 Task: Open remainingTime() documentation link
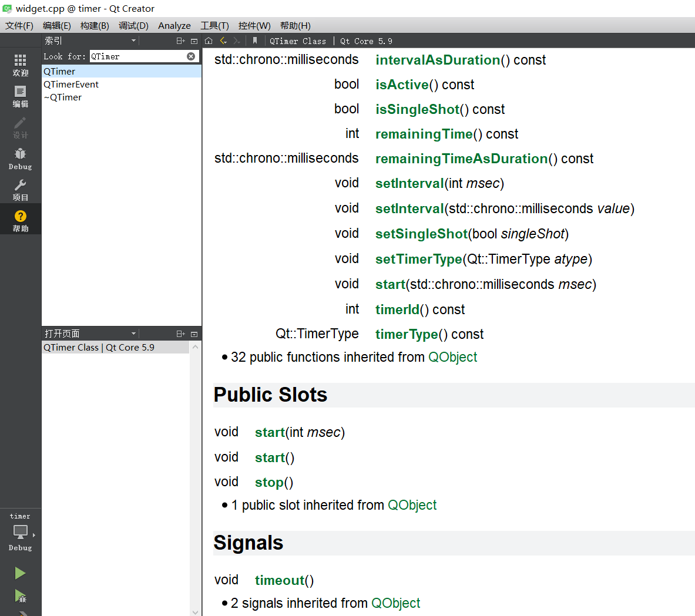(x=424, y=134)
